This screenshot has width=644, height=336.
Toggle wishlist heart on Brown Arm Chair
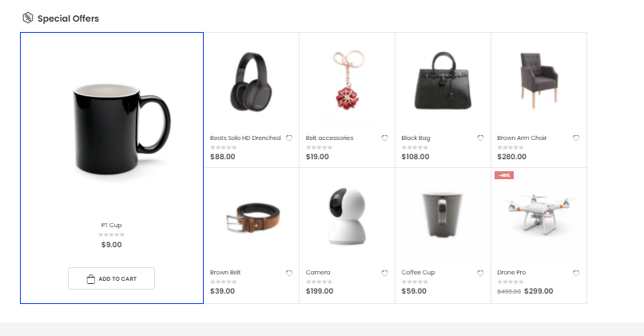click(576, 138)
